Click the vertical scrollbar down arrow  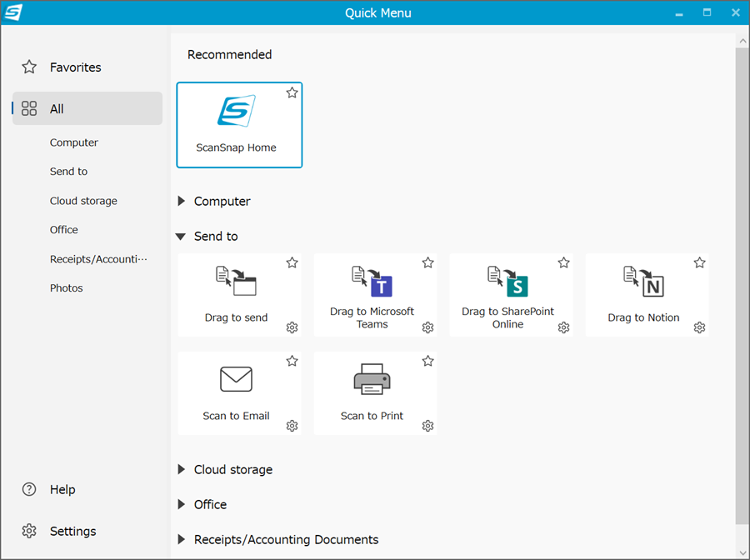pyautogui.click(x=742, y=554)
